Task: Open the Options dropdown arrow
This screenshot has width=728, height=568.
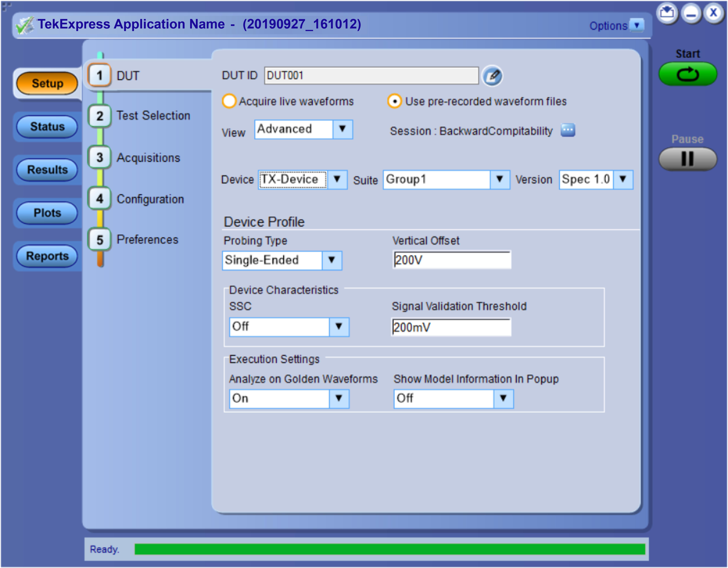Action: (637, 25)
